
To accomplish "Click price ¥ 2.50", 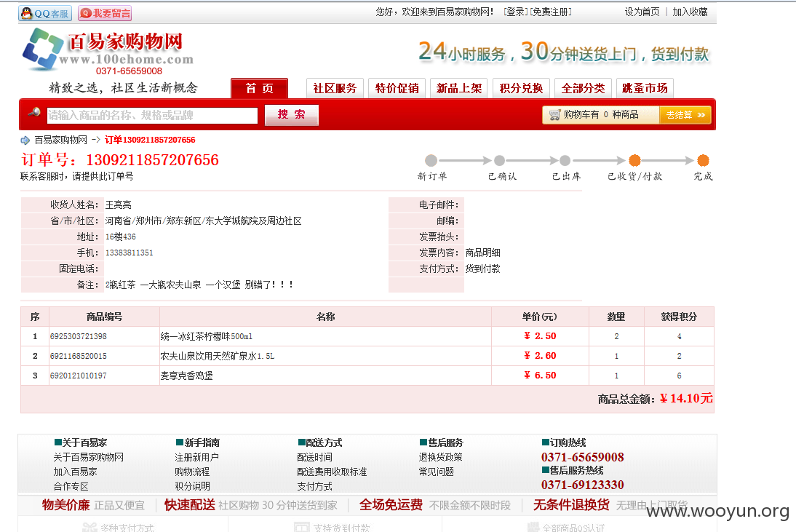I will point(540,336).
